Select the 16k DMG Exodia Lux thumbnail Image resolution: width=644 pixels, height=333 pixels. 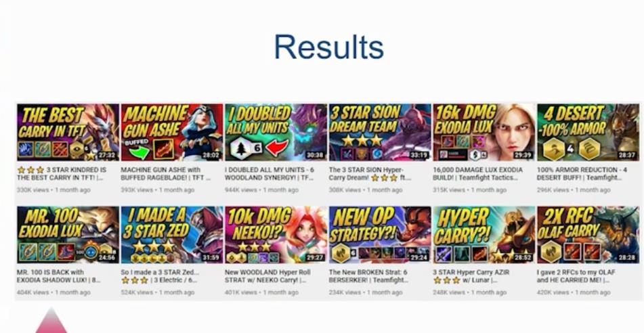point(484,132)
